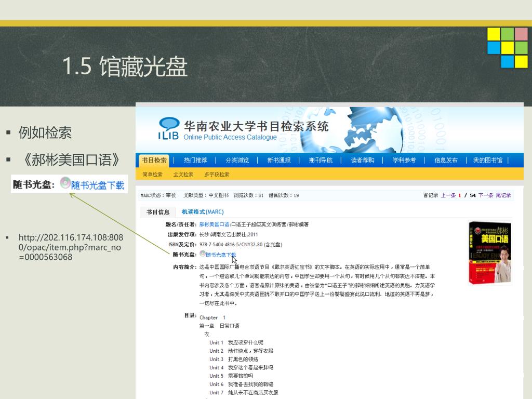Jump to 尾记录 link

coord(503,195)
